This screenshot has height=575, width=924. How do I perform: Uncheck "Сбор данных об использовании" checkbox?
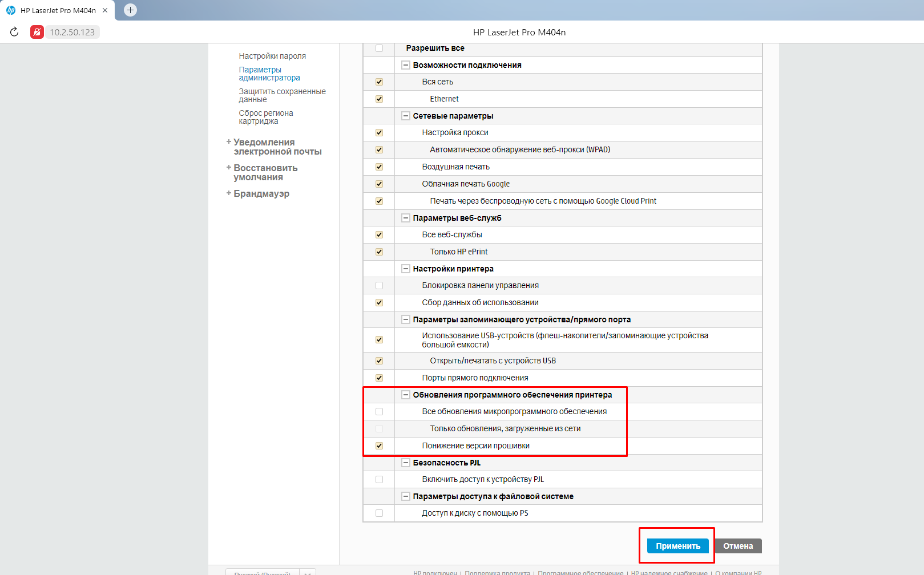(x=380, y=303)
